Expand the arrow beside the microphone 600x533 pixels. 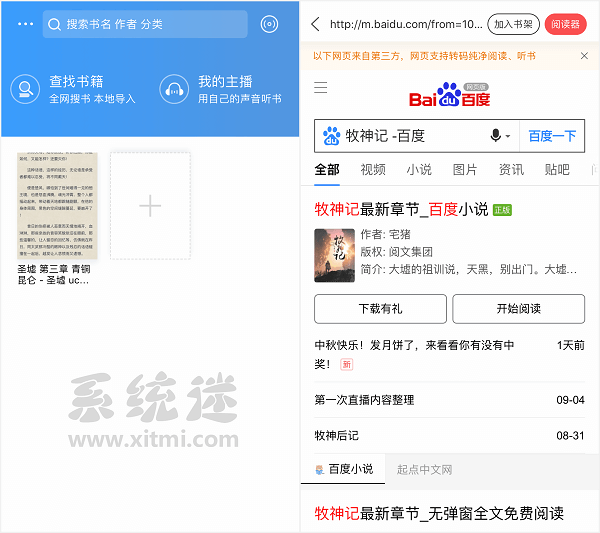point(508,136)
